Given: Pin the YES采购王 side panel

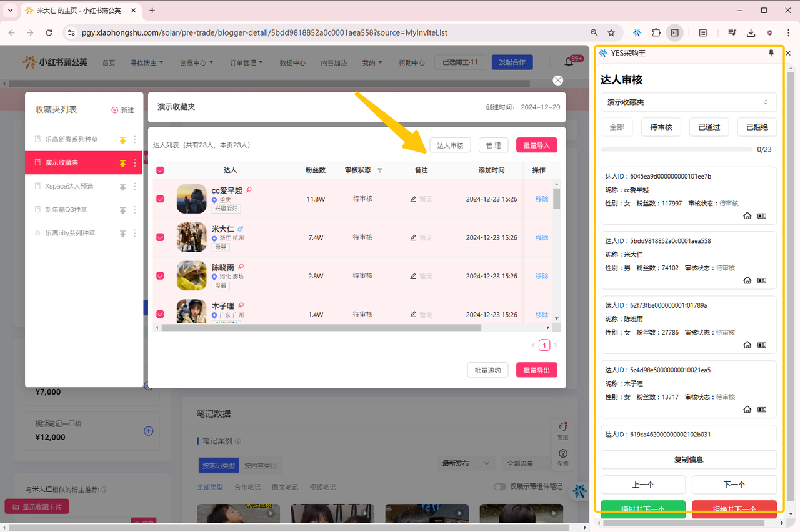Looking at the screenshot, I should [x=771, y=54].
